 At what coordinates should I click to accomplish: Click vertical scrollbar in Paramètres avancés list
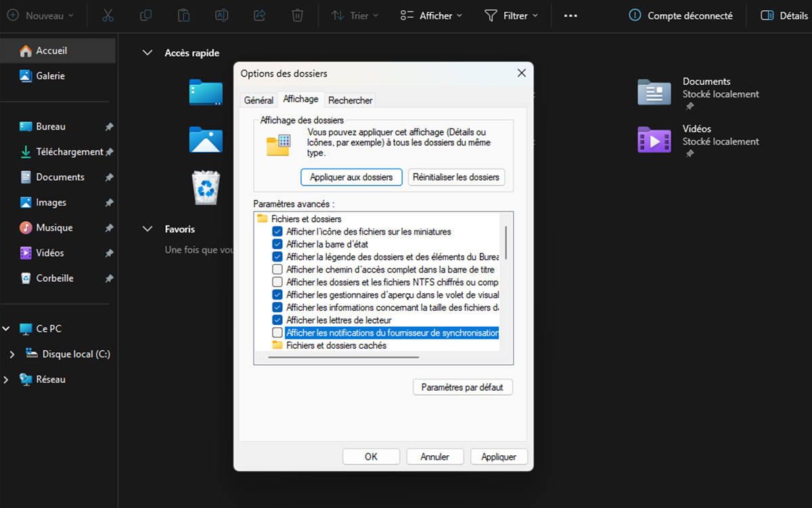[506, 242]
